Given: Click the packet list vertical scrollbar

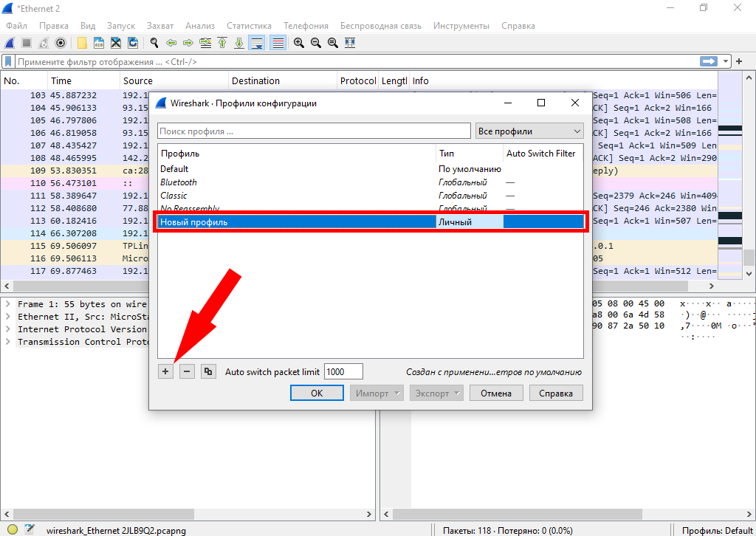Looking at the screenshot, I should tap(749, 185).
